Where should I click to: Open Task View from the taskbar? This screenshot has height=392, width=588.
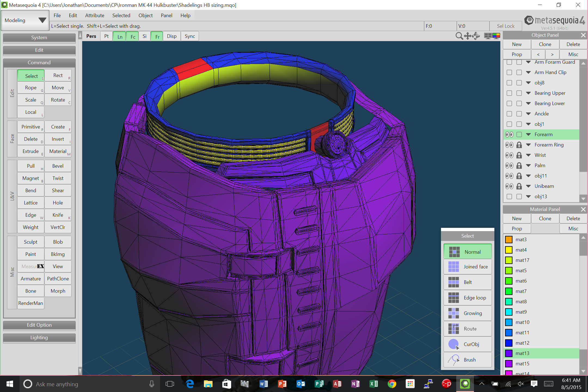[x=170, y=384]
